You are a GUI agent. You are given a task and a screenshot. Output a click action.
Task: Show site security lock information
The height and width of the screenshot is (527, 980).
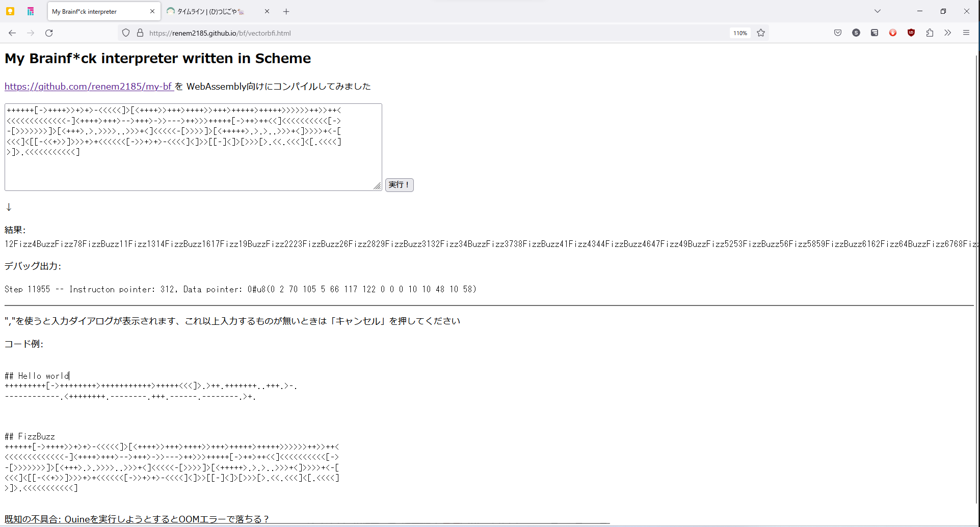pos(140,33)
